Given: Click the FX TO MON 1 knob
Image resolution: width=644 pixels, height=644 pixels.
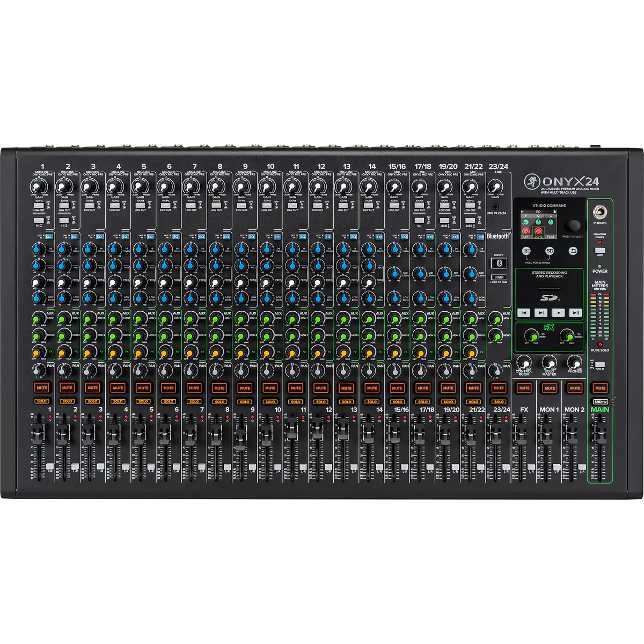Looking at the screenshot, I should 531,336.
